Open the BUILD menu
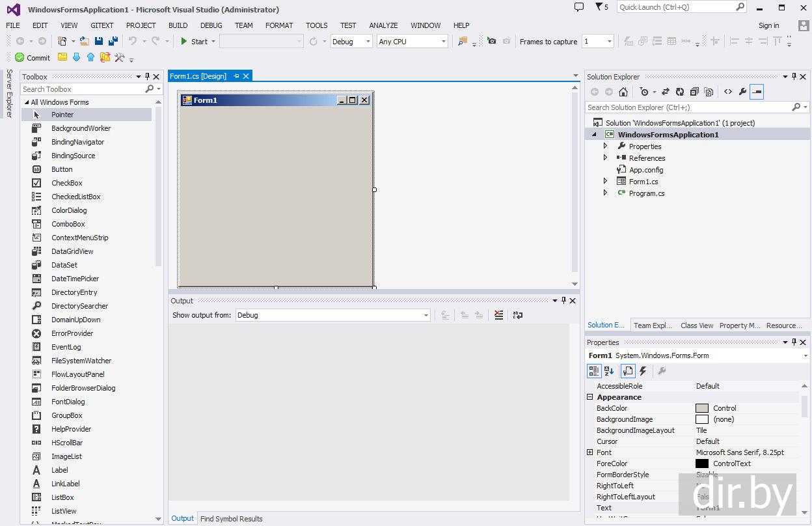This screenshot has height=526, width=812. click(x=178, y=25)
